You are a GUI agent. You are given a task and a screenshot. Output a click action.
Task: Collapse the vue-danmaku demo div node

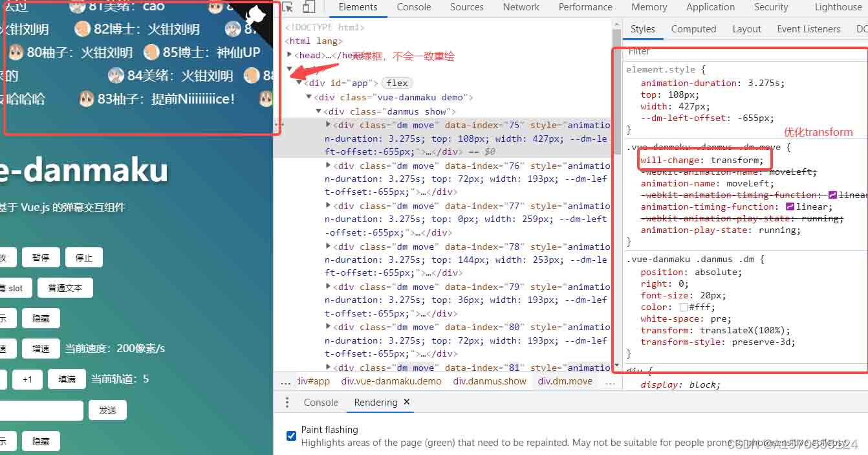309,97
